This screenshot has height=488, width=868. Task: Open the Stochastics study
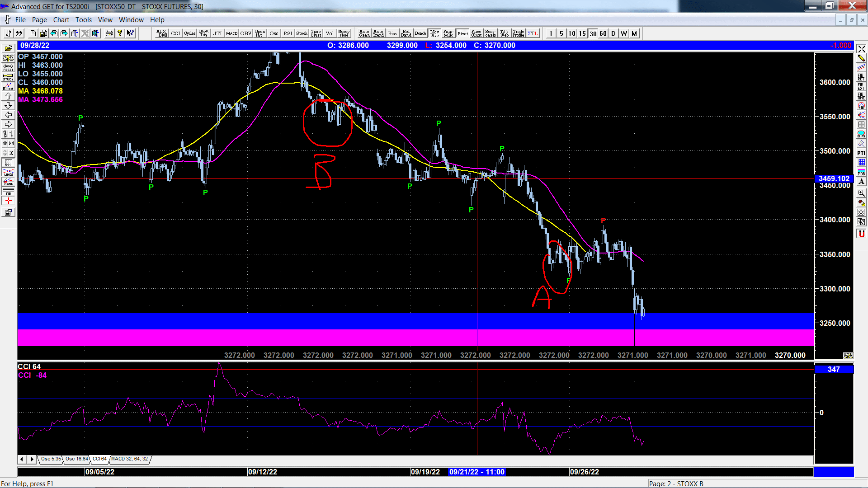pos(302,33)
